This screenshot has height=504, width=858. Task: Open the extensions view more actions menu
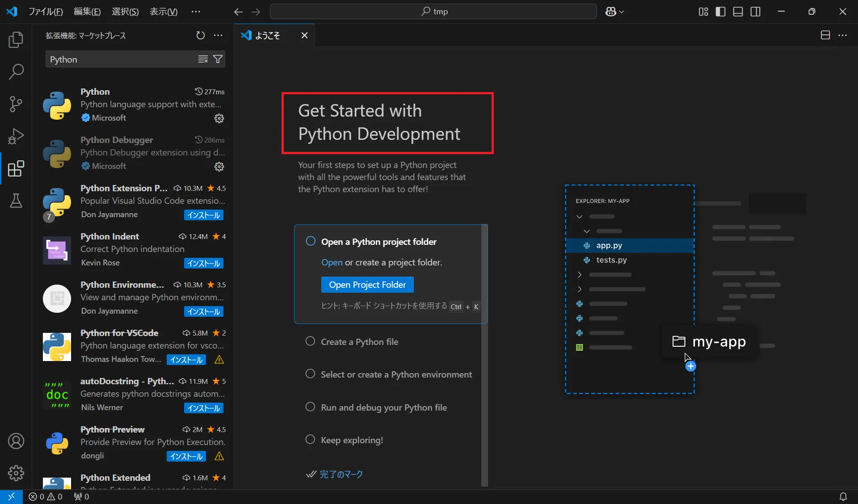(218, 35)
